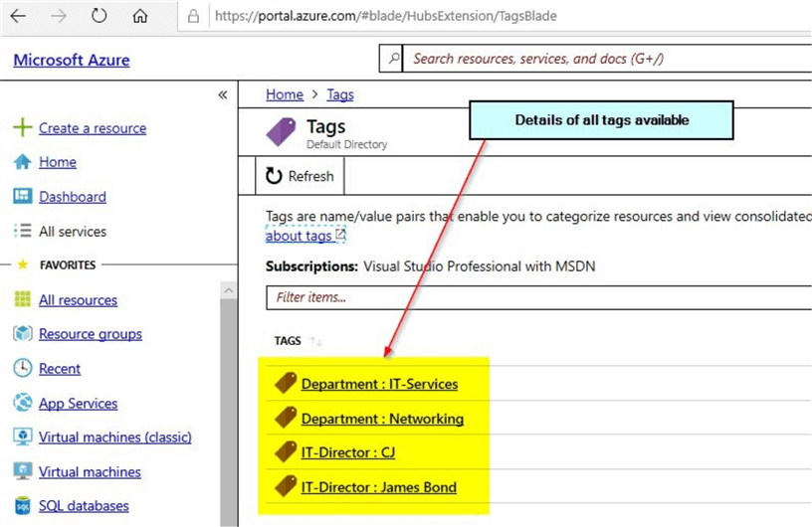Viewport: 812px width, 527px height.
Task: Reload page with browser refresh icon
Action: [99, 16]
